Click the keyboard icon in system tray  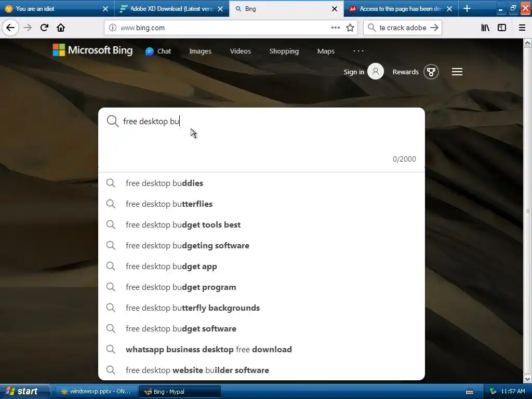point(470,392)
